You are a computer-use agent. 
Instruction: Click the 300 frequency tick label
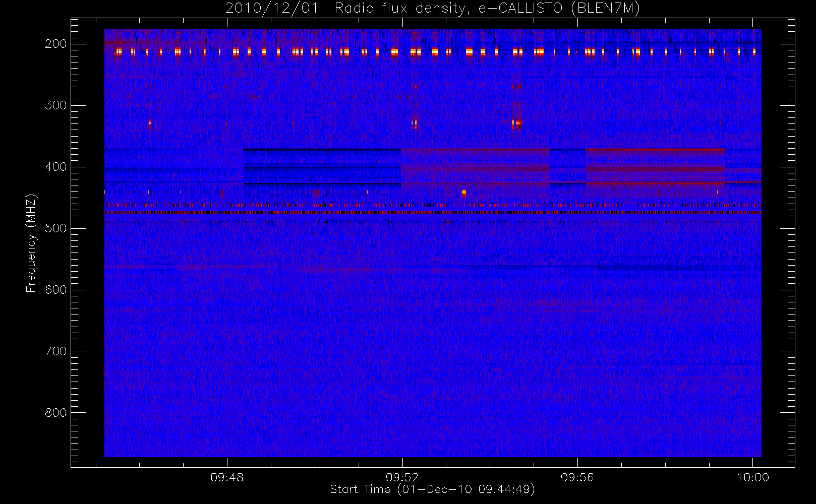[x=56, y=105]
